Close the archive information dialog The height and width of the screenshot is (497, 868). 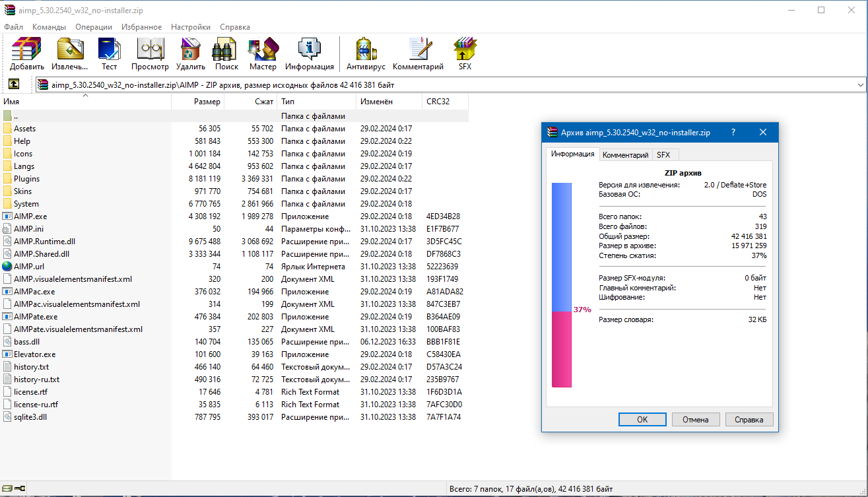pyautogui.click(x=763, y=132)
